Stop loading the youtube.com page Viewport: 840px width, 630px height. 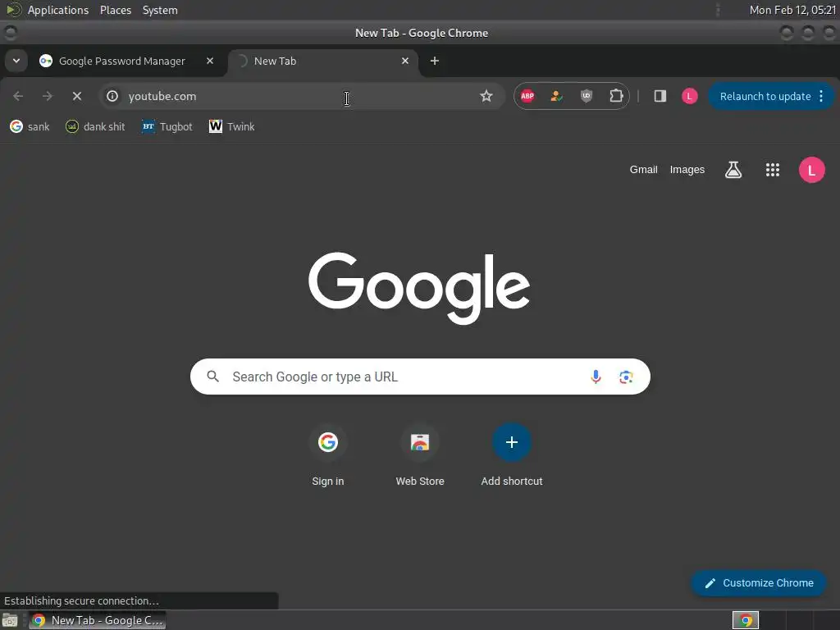pos(76,97)
